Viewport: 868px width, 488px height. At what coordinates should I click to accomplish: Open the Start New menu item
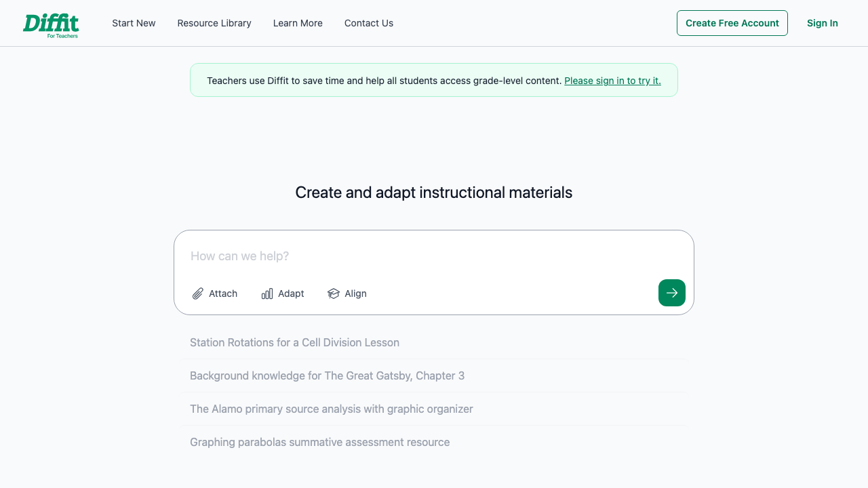[x=134, y=23]
